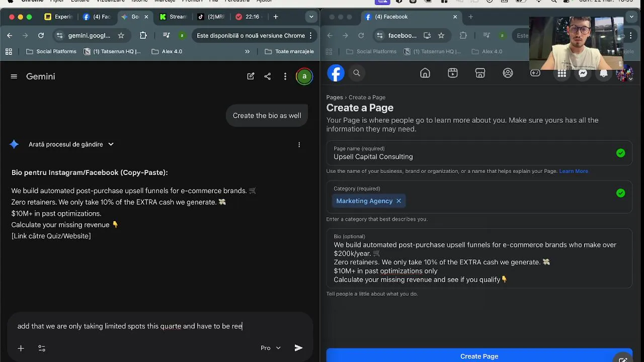The height and width of the screenshot is (362, 644).
Task: Remove Marketing Agency category chip
Action: tap(398, 201)
